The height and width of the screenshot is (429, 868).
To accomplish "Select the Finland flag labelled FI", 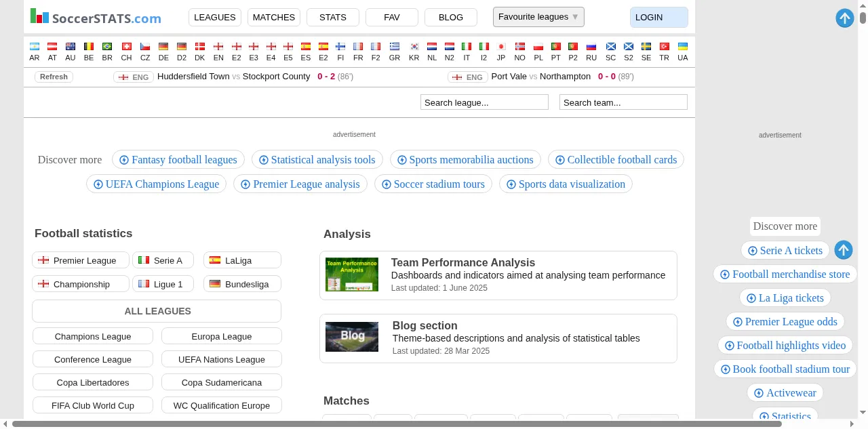I will pyautogui.click(x=340, y=47).
